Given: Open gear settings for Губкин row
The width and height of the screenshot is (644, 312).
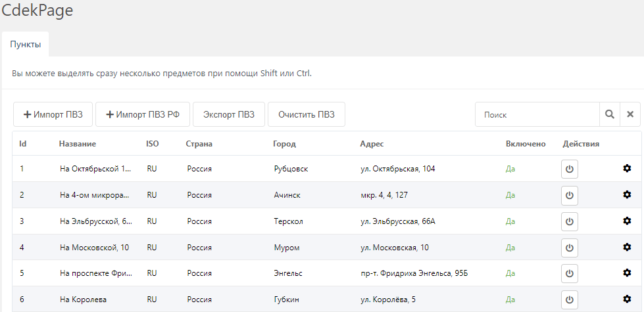Looking at the screenshot, I should (x=627, y=299).
